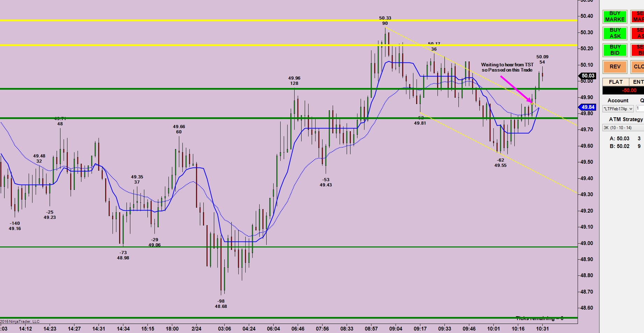Screen dimensions: 644x333
Task: Click the blue 49.84 indicator price marker
Action: (x=588, y=107)
